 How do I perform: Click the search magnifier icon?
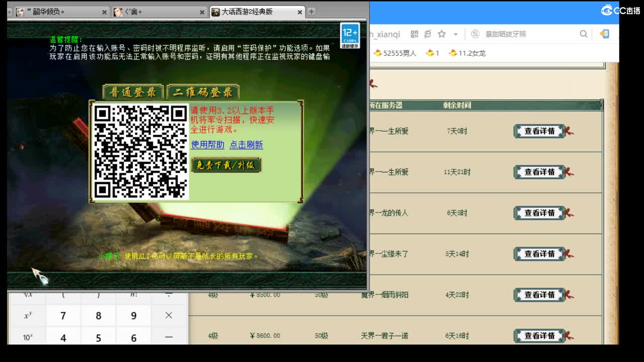coord(584,34)
